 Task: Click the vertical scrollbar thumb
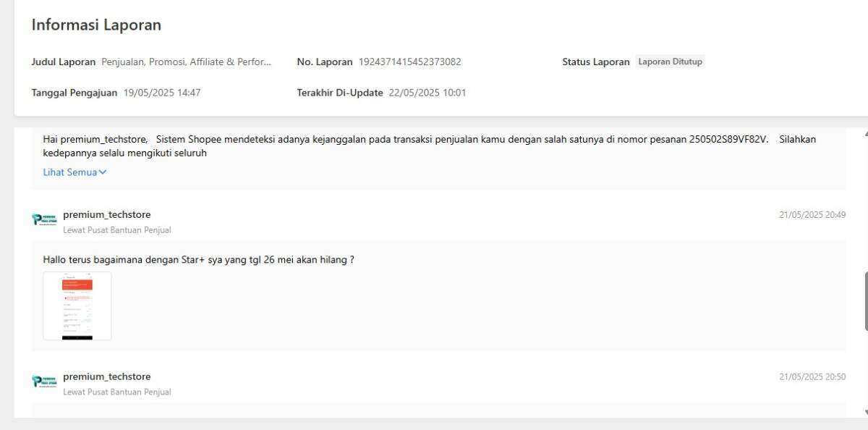coord(867,301)
